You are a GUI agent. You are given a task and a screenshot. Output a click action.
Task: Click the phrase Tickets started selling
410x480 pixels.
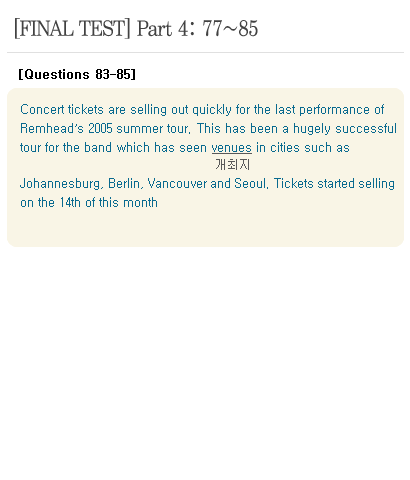point(334,184)
